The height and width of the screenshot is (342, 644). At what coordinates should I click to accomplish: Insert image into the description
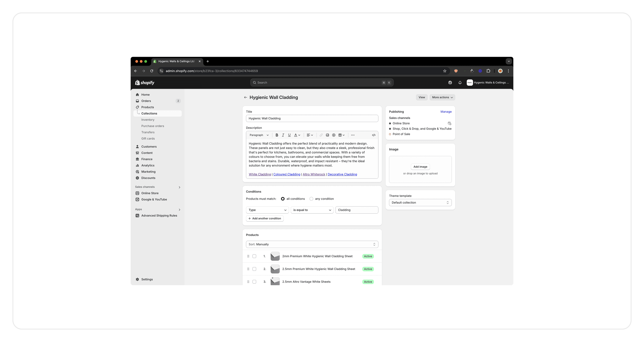pyautogui.click(x=328, y=135)
